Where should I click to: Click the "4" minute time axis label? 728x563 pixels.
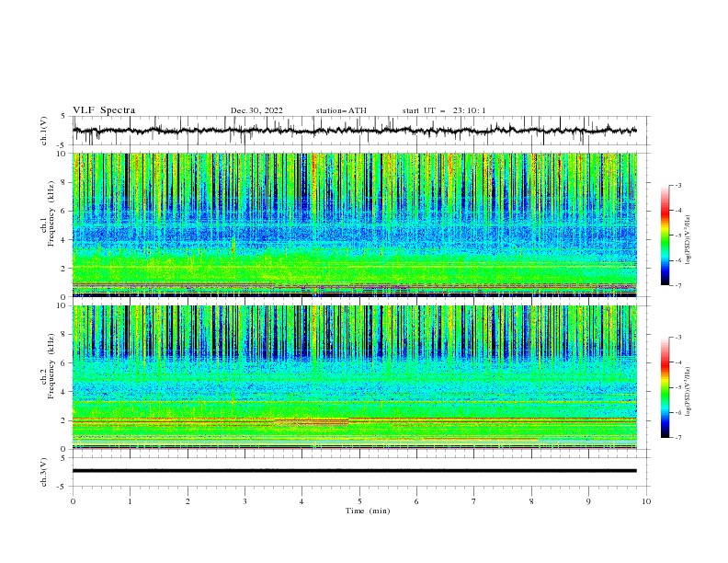coord(301,501)
